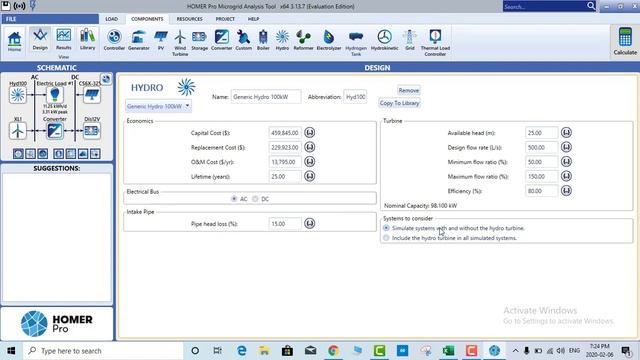Switch to the LOAD tab
The height and width of the screenshot is (360, 640).
point(111,19)
